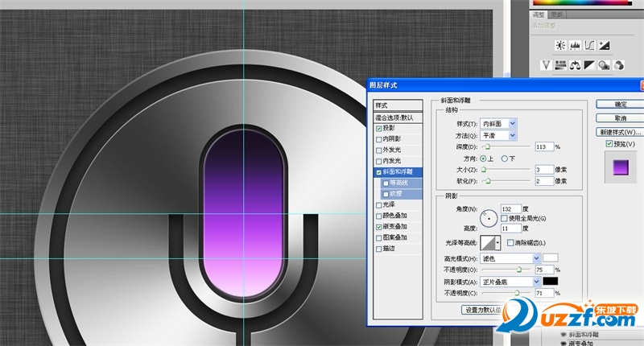Click the Levels adjustment histogram icon
The height and width of the screenshot is (346, 644).
574,44
